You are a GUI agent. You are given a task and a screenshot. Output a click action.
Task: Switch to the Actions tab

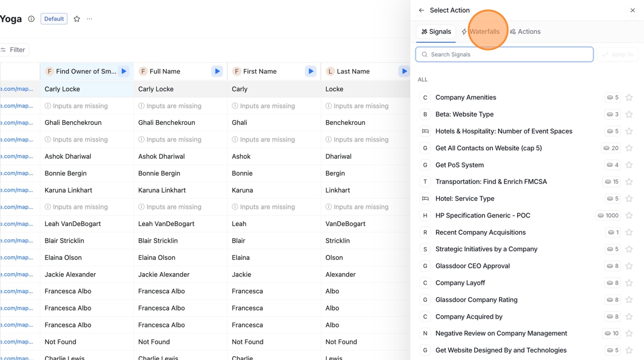click(x=525, y=32)
